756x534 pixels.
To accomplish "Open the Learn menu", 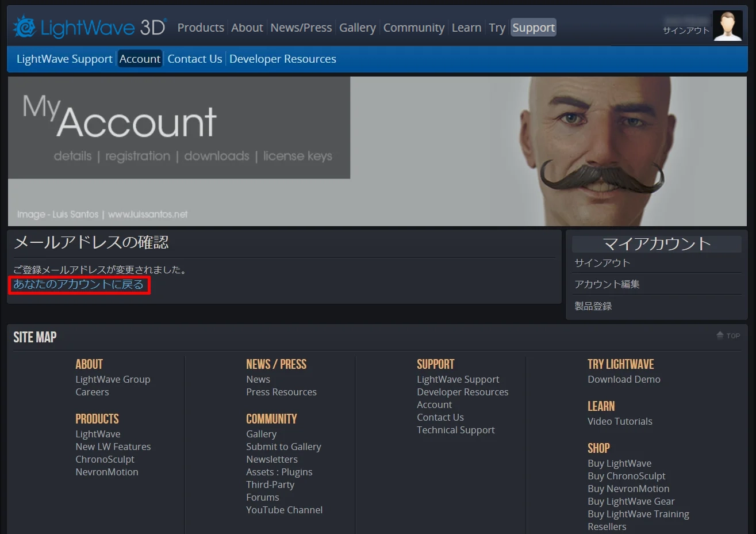I will pyautogui.click(x=466, y=28).
